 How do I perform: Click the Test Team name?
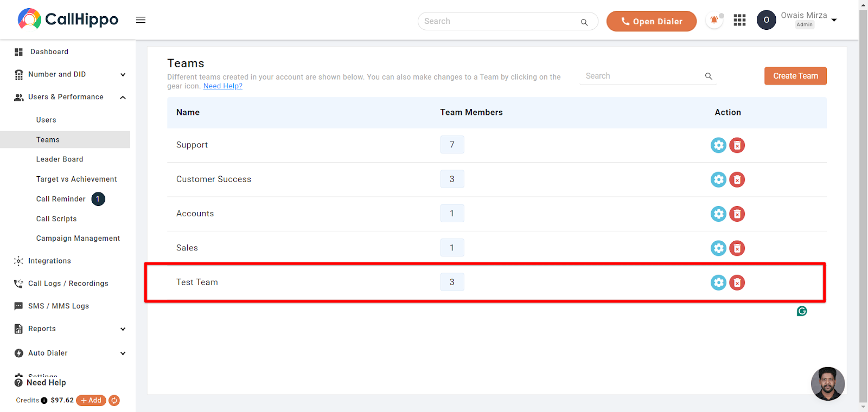197,282
